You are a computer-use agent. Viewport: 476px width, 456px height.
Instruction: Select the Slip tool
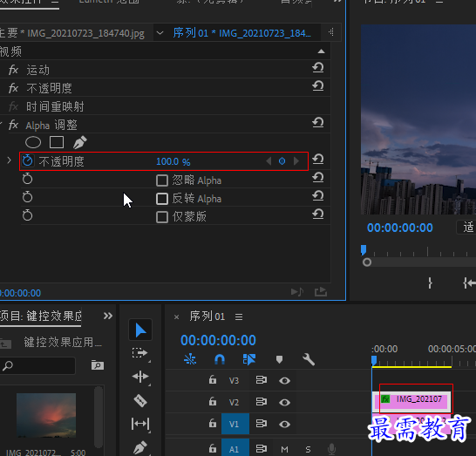[x=140, y=424]
